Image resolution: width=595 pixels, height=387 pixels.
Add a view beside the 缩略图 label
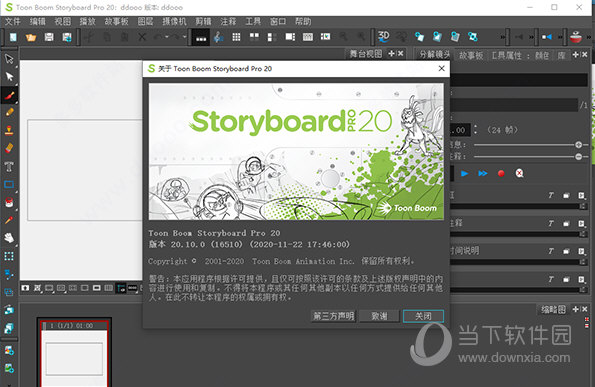[x=576, y=309]
